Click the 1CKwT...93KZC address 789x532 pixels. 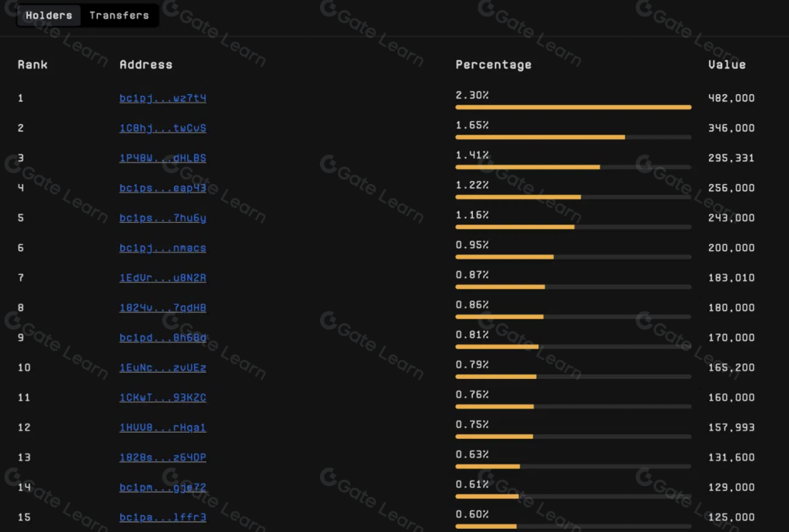pos(163,398)
